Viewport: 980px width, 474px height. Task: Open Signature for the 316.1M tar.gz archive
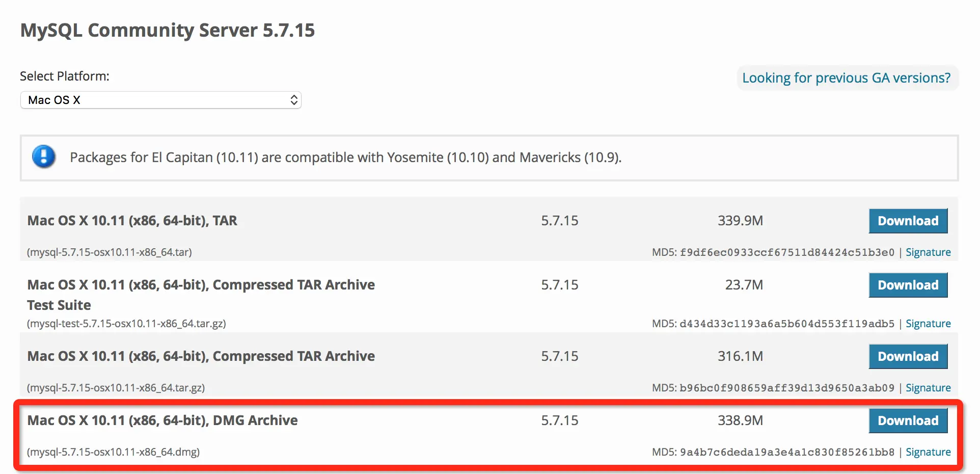coord(928,388)
